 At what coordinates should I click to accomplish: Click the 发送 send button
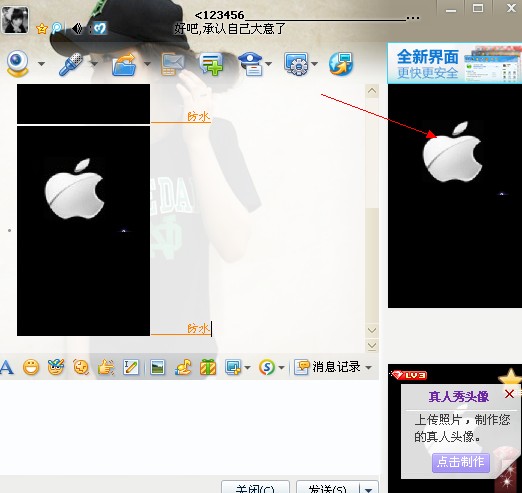327,488
